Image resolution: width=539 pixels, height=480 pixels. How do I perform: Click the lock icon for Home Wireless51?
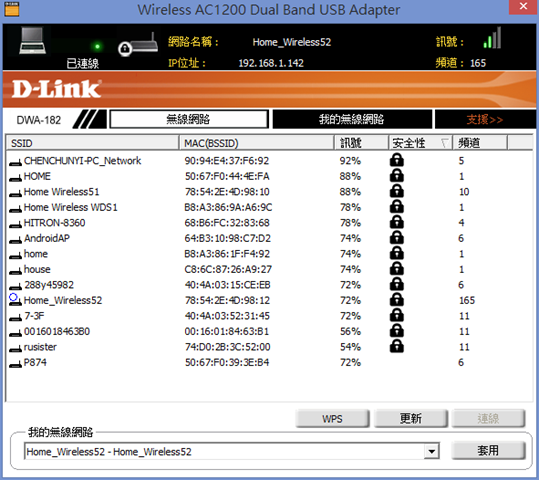coord(397,191)
